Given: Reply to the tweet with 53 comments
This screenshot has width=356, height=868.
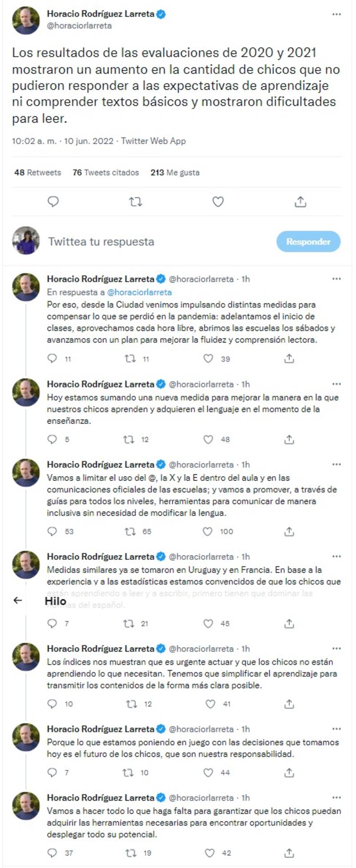Looking at the screenshot, I should point(53,531).
